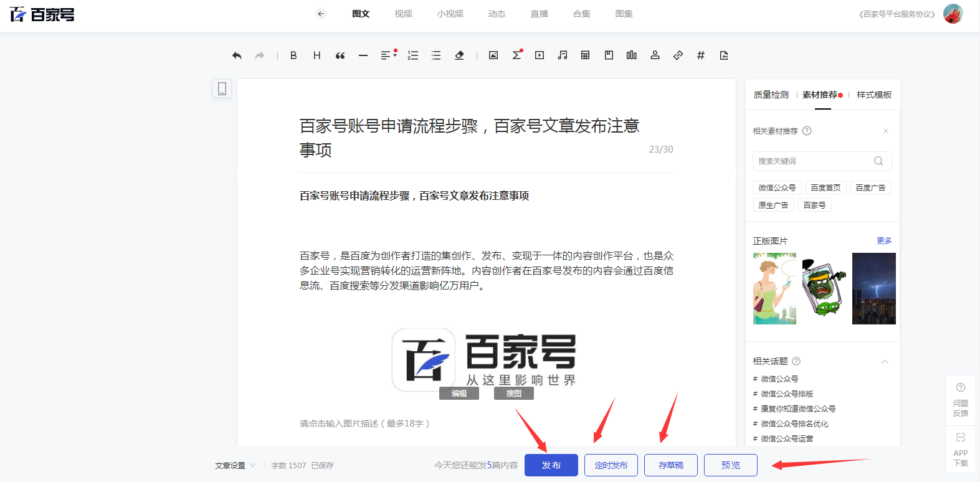Clear formatting with the eraser icon
The width and height of the screenshot is (980, 482).
459,55
